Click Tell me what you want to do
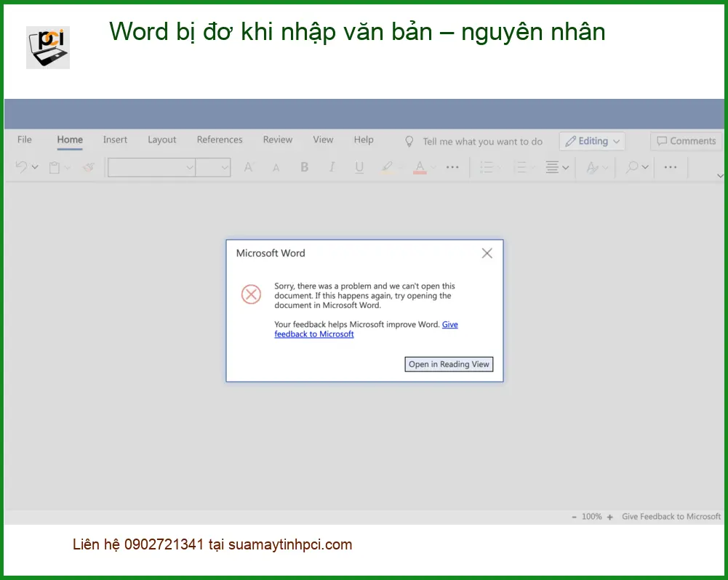The image size is (728, 580). pyautogui.click(x=482, y=142)
